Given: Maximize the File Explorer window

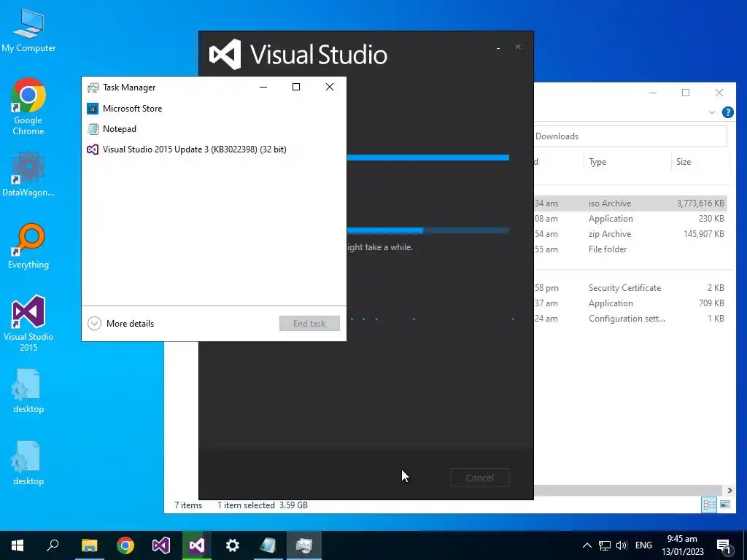Looking at the screenshot, I should tap(686, 93).
